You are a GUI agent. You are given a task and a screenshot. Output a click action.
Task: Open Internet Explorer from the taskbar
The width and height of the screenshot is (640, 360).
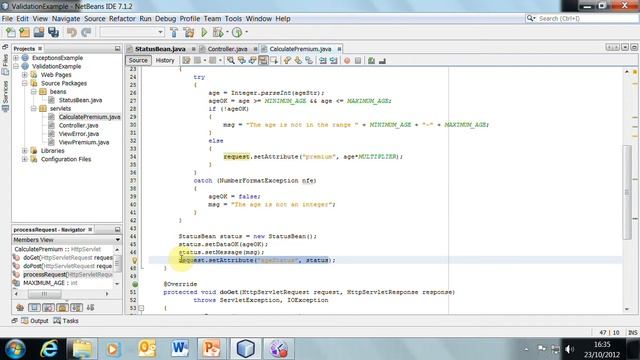point(49,349)
